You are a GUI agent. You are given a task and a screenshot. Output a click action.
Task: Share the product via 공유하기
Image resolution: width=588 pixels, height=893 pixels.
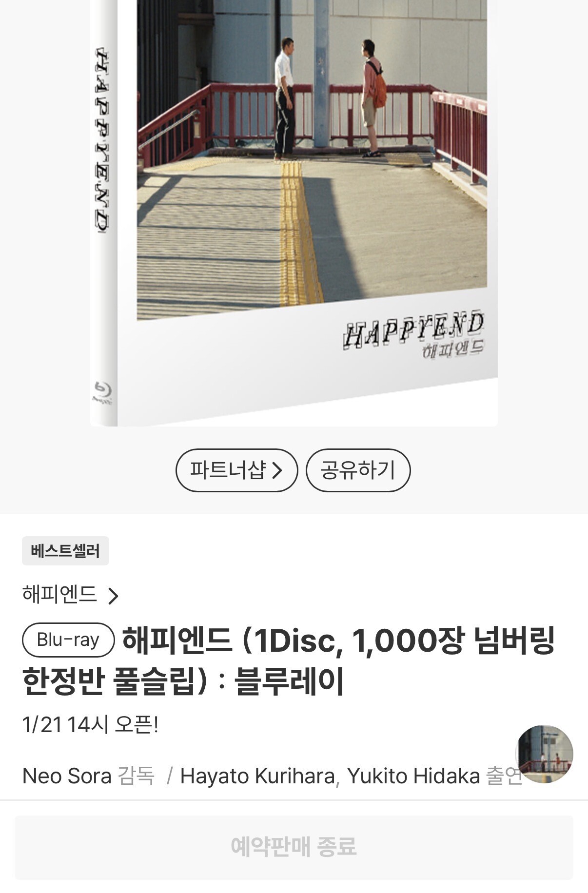(358, 470)
